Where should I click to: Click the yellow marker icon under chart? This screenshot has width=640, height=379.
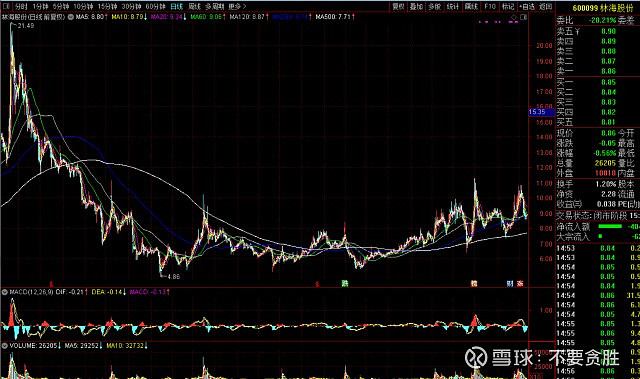point(473,283)
